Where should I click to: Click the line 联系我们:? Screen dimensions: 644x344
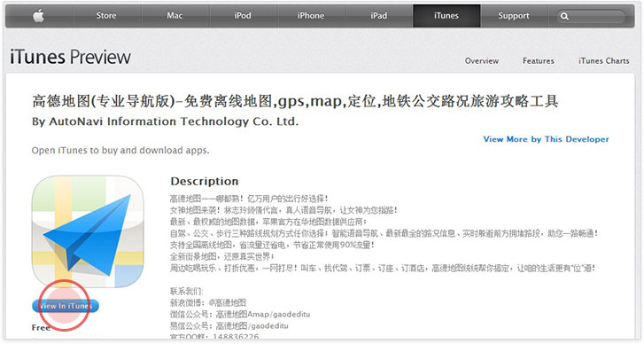point(186,292)
